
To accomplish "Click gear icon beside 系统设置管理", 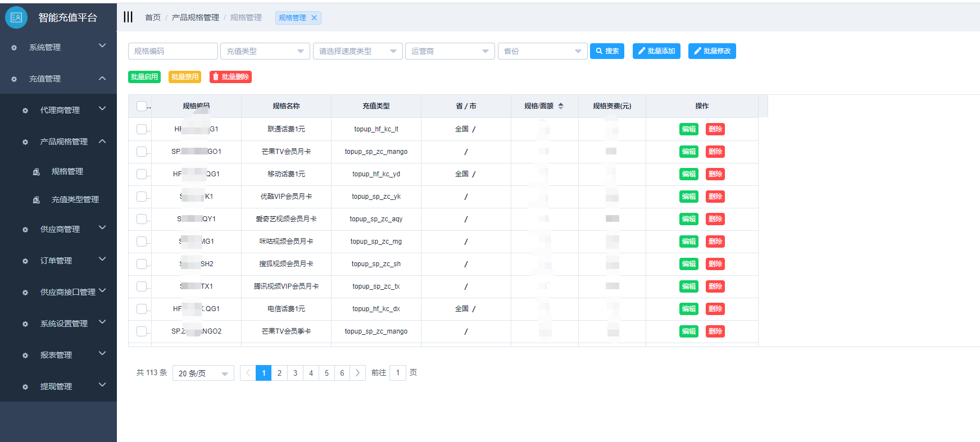I will (25, 324).
